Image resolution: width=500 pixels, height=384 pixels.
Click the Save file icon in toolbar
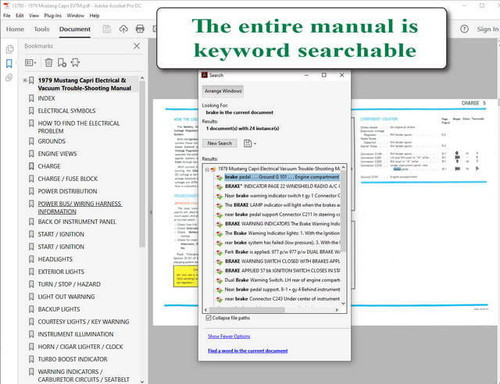pyautogui.click(x=107, y=29)
